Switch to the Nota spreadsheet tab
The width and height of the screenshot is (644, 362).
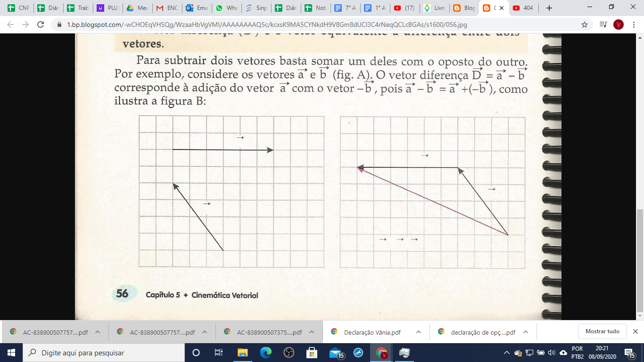[315, 8]
